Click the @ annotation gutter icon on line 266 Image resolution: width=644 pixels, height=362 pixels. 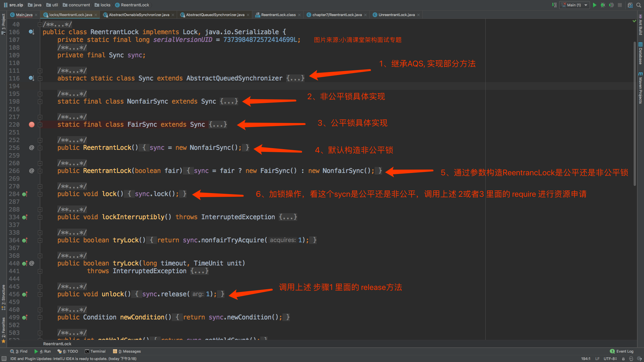32,171
